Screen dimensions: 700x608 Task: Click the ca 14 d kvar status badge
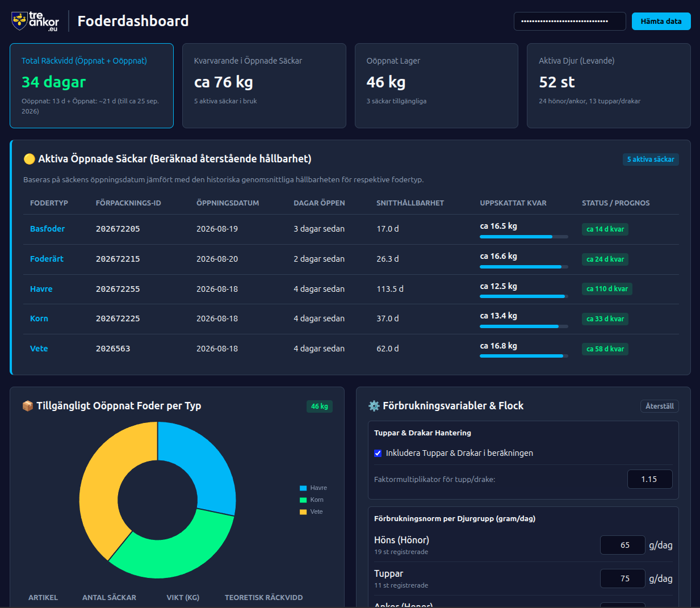click(x=605, y=229)
